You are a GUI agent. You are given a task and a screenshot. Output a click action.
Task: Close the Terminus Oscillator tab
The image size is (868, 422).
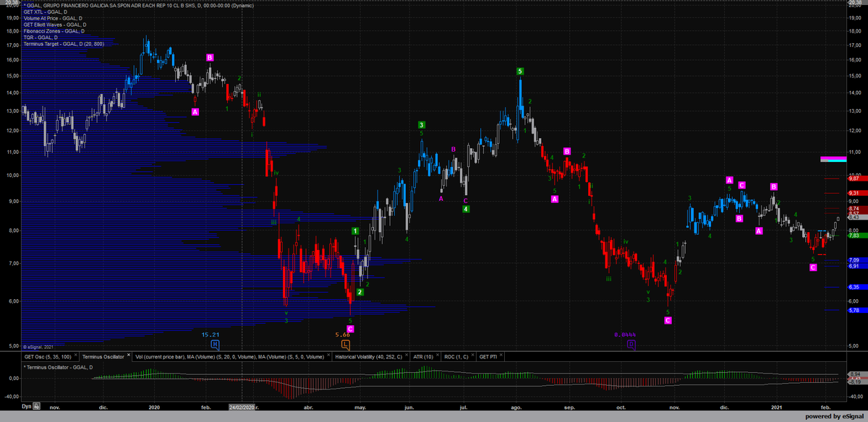coord(129,356)
